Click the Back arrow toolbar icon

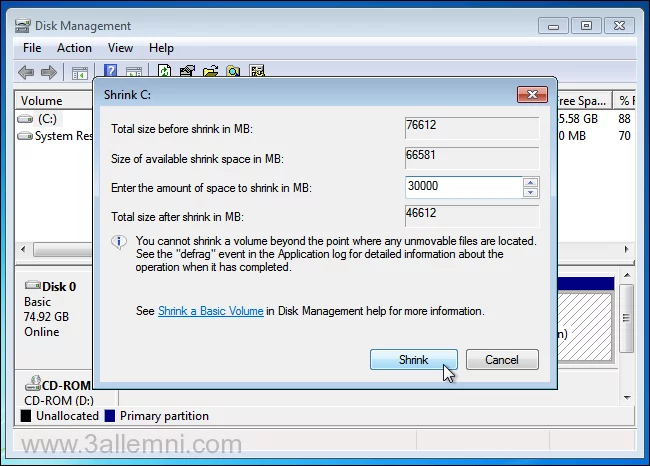click(26, 73)
